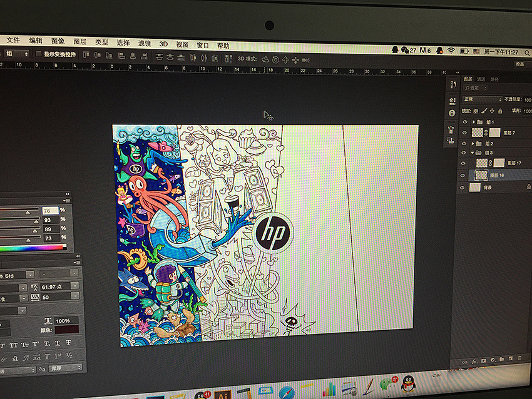
Task: Expand the 组 1 layer group
Action: (473, 122)
